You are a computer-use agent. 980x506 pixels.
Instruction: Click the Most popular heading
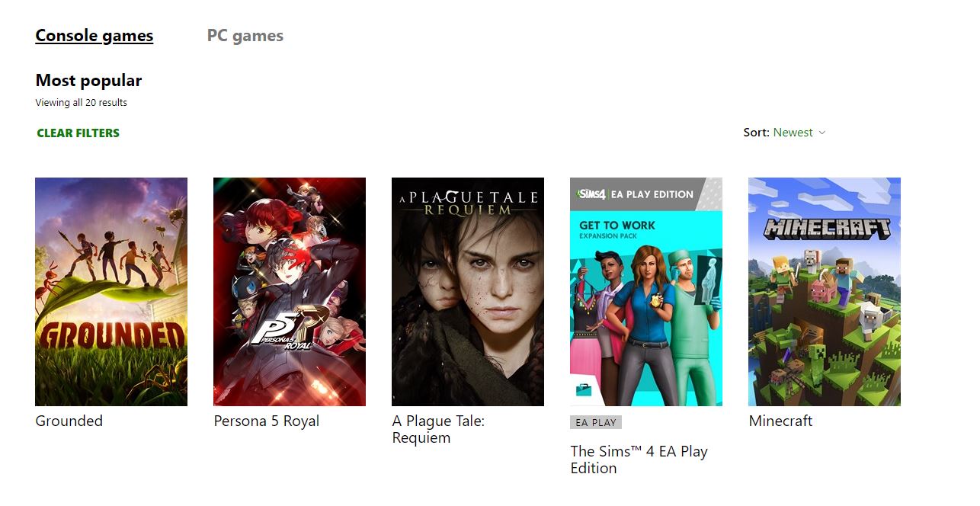88,80
